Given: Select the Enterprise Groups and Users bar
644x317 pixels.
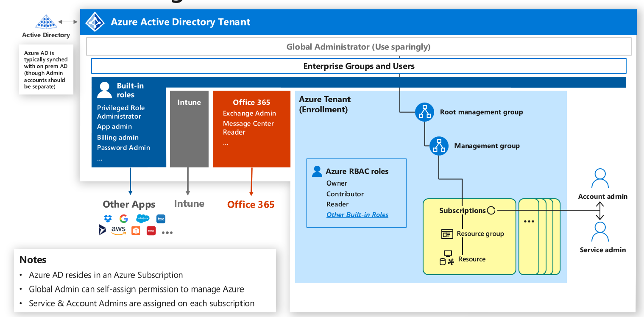Looking at the screenshot, I should (x=359, y=66).
